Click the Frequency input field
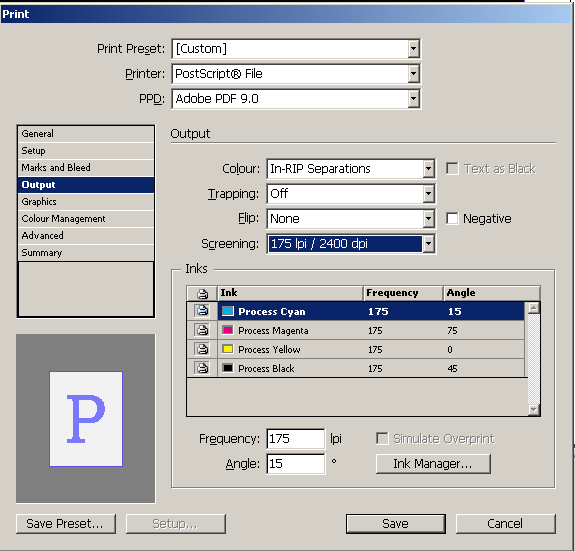575x551 pixels. pyautogui.click(x=296, y=438)
